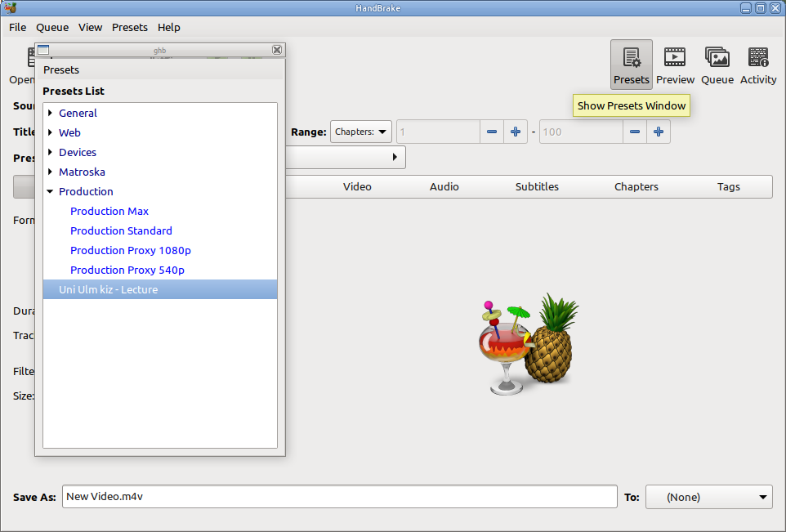The image size is (786, 532).
Task: Decrease the range start value
Action: (492, 132)
